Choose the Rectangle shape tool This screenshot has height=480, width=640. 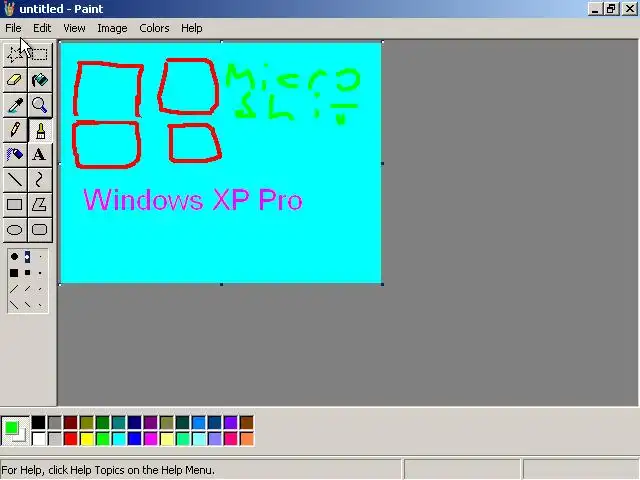point(15,205)
